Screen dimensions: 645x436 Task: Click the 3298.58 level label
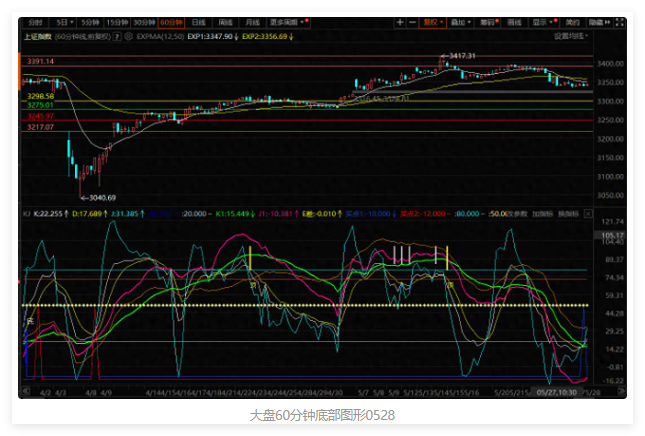tap(40, 96)
